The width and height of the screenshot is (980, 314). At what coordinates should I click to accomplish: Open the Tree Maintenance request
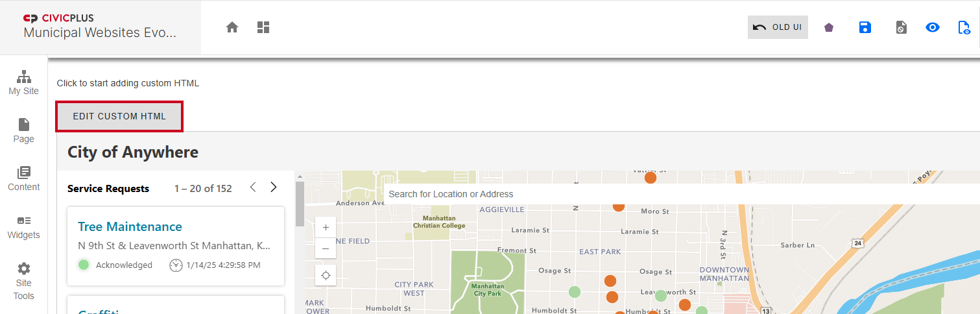(x=130, y=226)
